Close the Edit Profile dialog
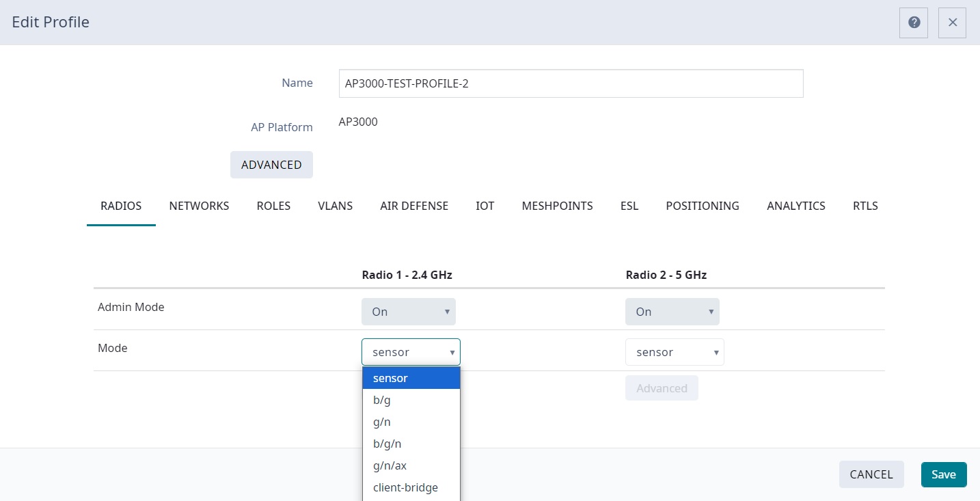This screenshot has width=980, height=501. (951, 22)
